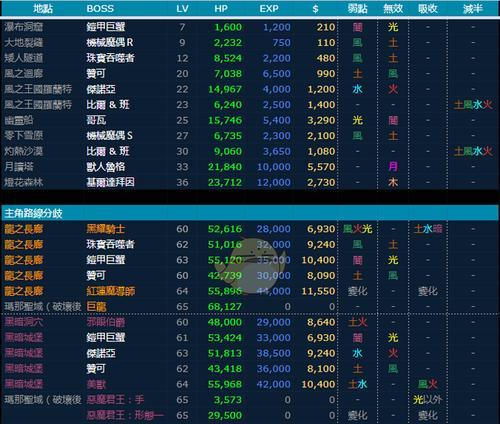Select HP value 53,424
The height and width of the screenshot is (424, 500).
[x=225, y=338]
